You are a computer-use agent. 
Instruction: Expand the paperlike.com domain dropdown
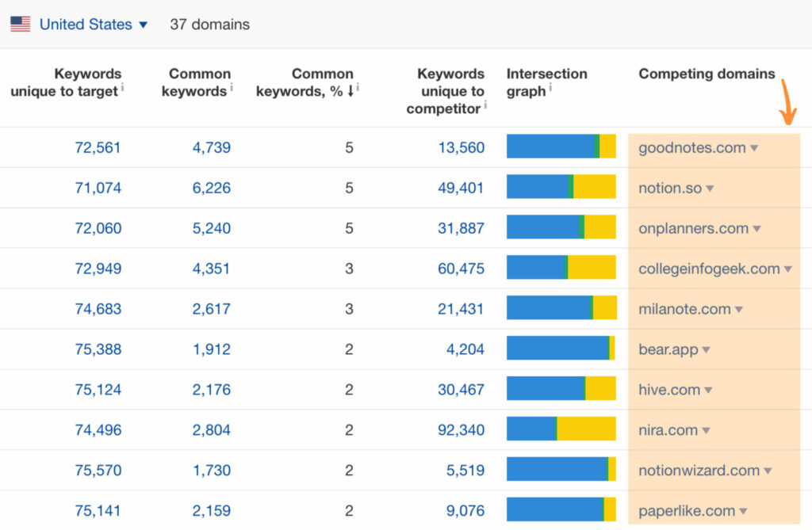pos(743,512)
